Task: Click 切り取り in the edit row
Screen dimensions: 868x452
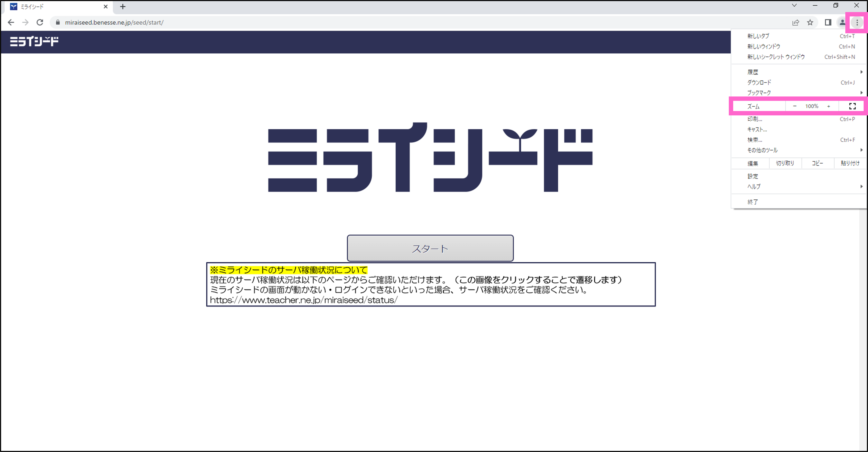Action: [x=785, y=163]
